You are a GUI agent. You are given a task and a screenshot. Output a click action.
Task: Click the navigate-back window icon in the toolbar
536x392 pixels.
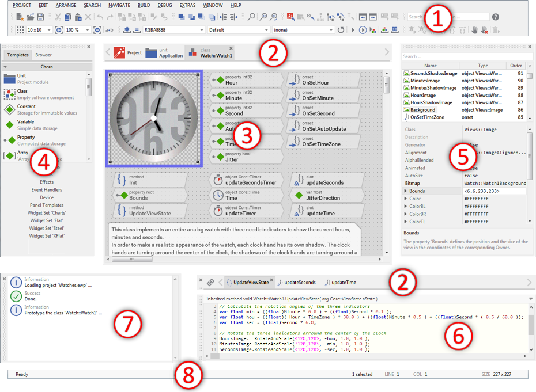point(363,17)
